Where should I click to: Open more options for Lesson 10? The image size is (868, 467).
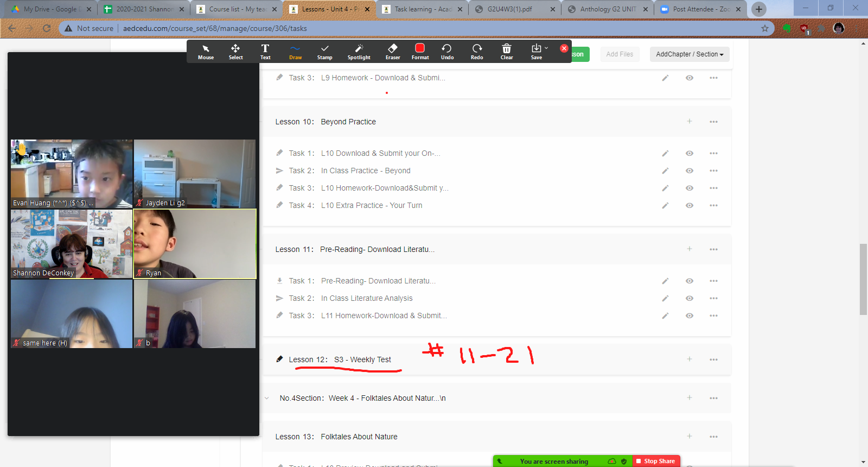point(713,122)
